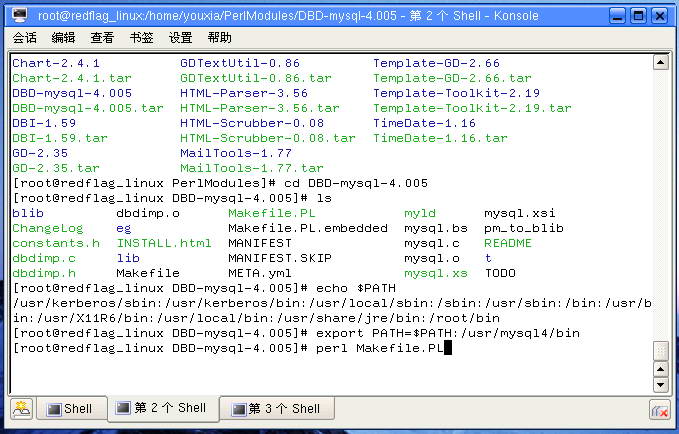Click the myld file name
This screenshot has width=679, height=434.
click(420, 214)
